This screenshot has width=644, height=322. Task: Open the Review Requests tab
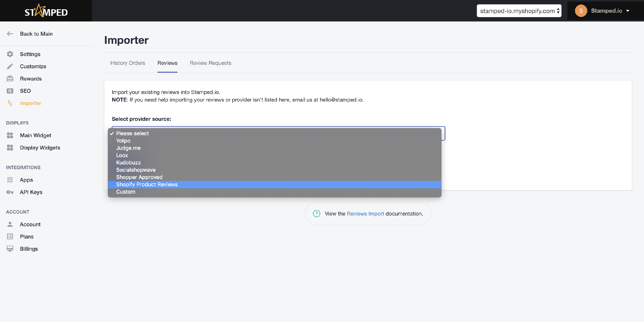[210, 63]
